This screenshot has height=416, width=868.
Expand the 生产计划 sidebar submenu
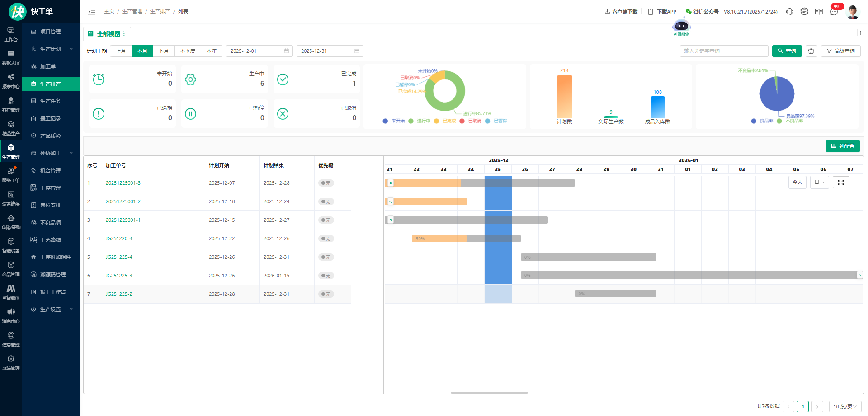[x=51, y=49]
